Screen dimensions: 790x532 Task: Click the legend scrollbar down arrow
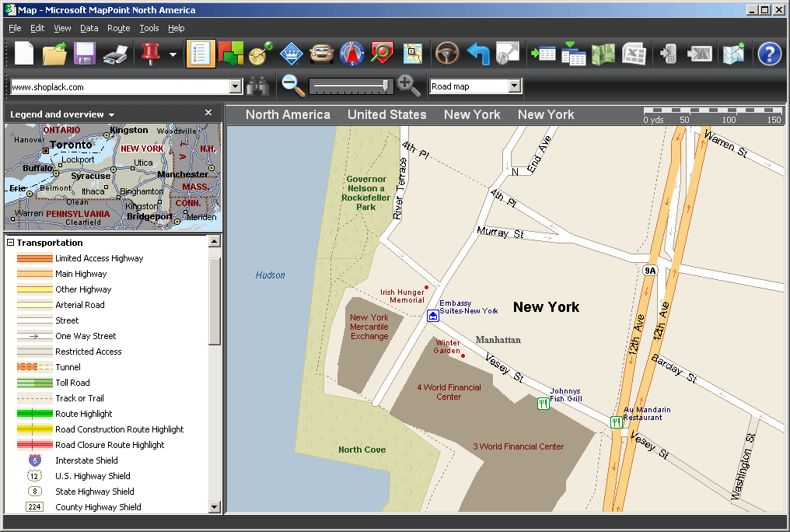tap(214, 507)
